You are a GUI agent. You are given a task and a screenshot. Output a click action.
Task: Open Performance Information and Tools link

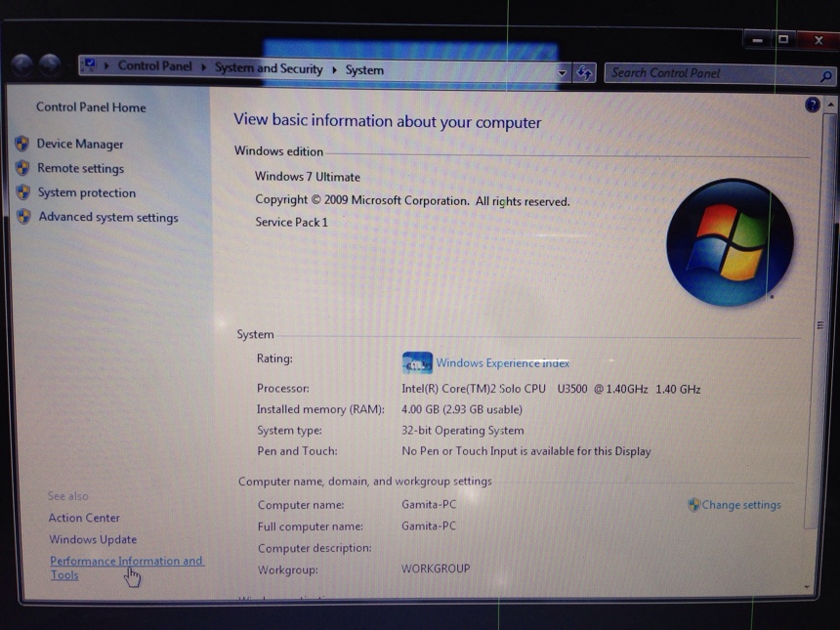pyautogui.click(x=126, y=567)
